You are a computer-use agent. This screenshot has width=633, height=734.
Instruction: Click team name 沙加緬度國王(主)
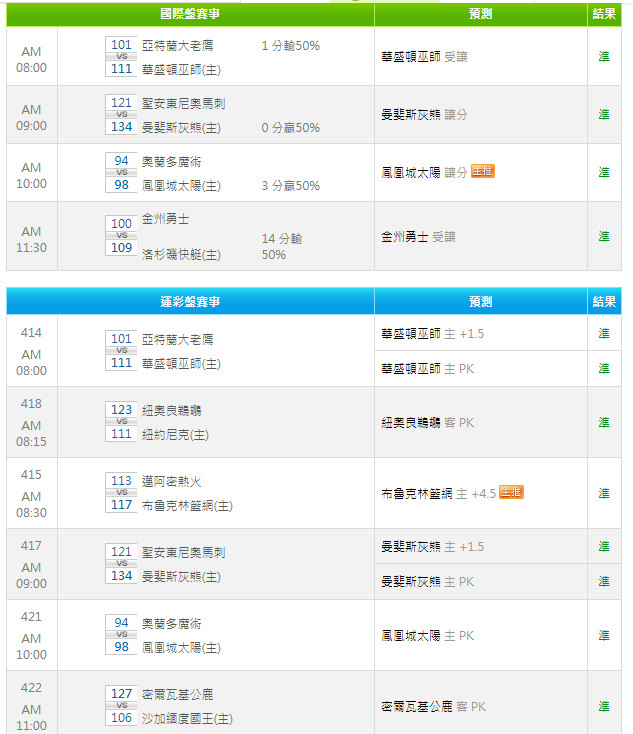(187, 719)
